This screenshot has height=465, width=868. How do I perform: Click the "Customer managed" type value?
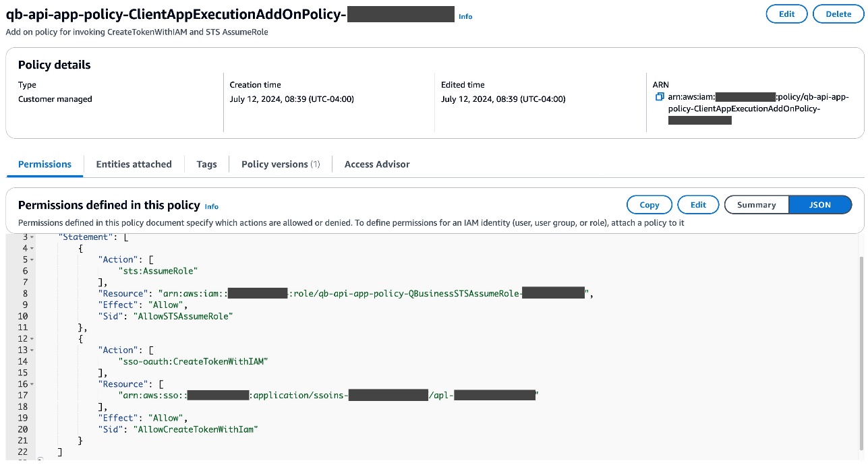pos(55,99)
